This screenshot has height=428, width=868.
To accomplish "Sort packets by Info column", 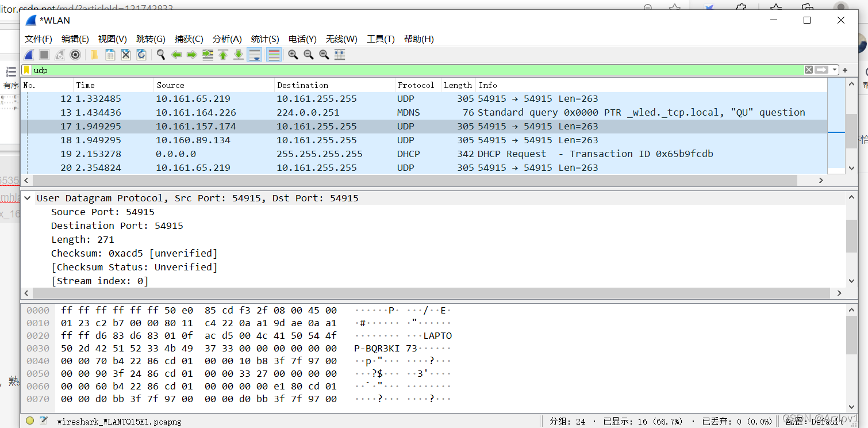I will [x=651, y=85].
